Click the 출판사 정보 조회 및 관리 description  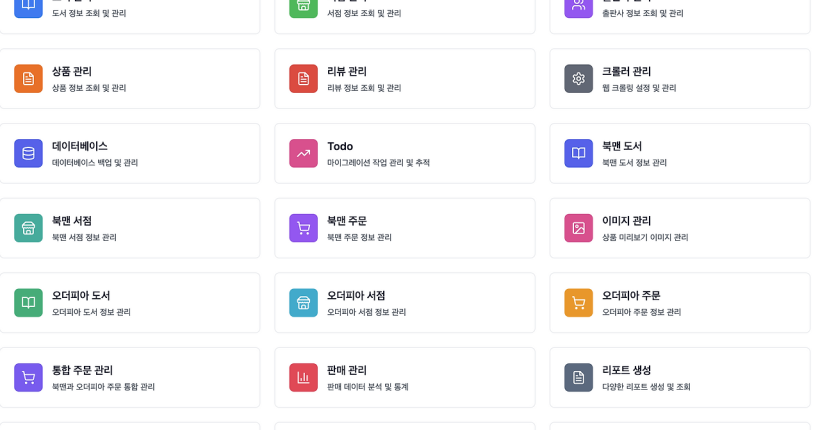(643, 13)
